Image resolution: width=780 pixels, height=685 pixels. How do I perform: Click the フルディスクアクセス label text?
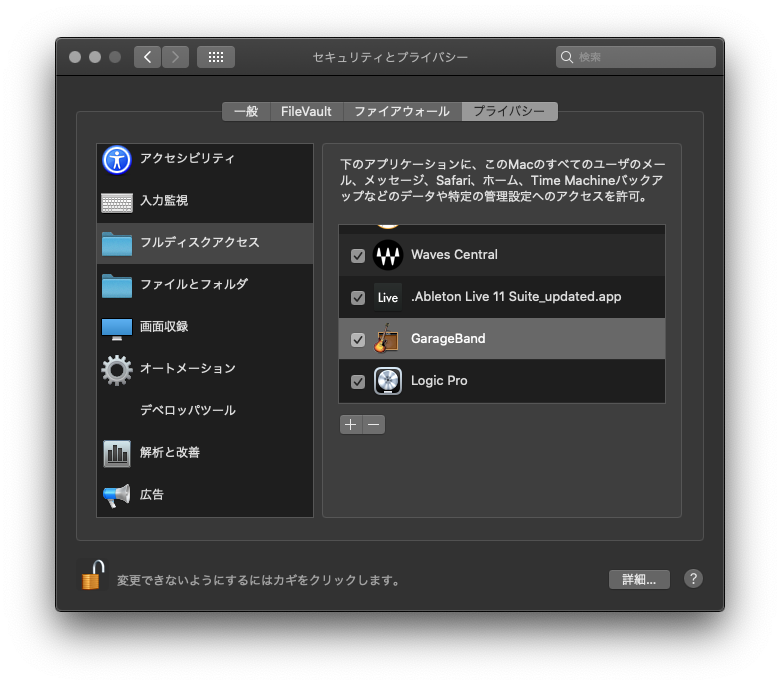coord(200,242)
